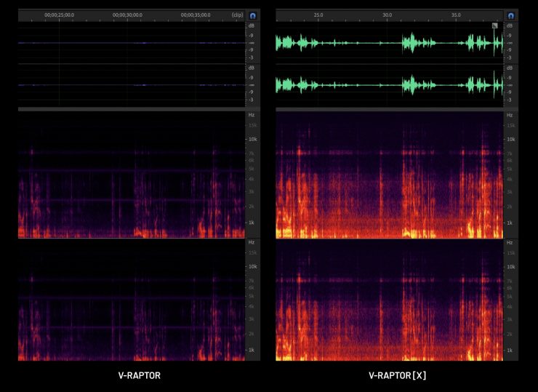Click the dB label atop the right amplitude scale
This screenshot has height=392, width=538.
tap(510, 27)
